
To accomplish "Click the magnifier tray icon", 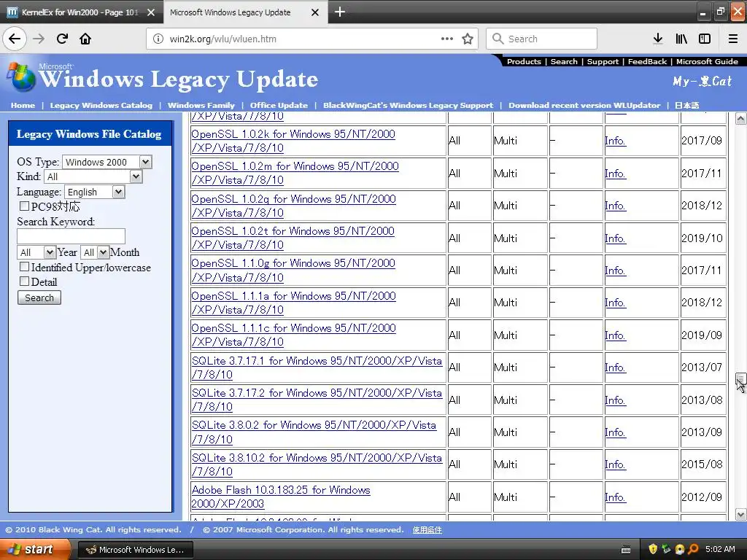I will coord(693,549).
